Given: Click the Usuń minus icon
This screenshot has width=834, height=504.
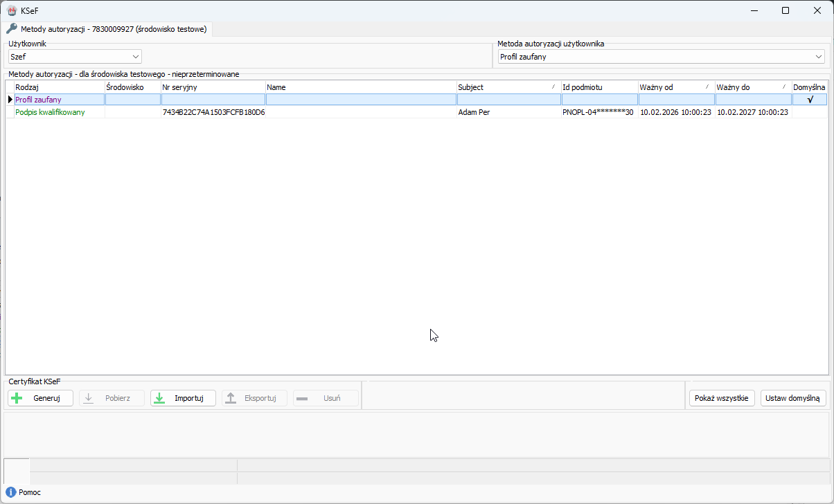Looking at the screenshot, I should 302,398.
